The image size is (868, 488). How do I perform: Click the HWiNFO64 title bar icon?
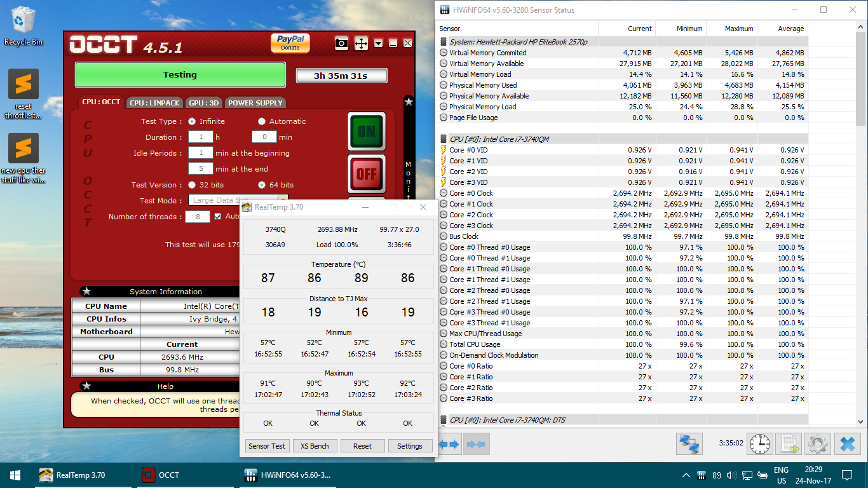[444, 10]
